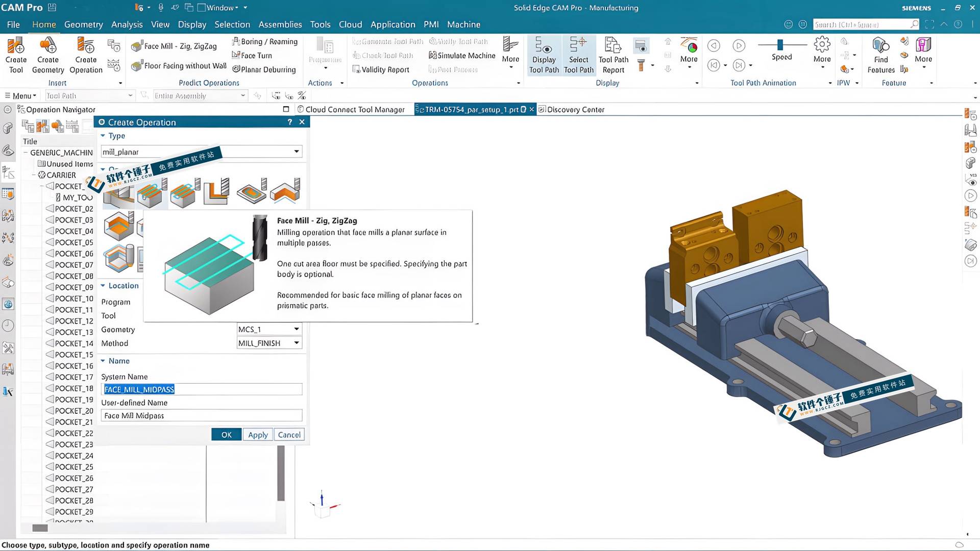
Task: Open the Assemblies ribbon tab
Action: 280,24
